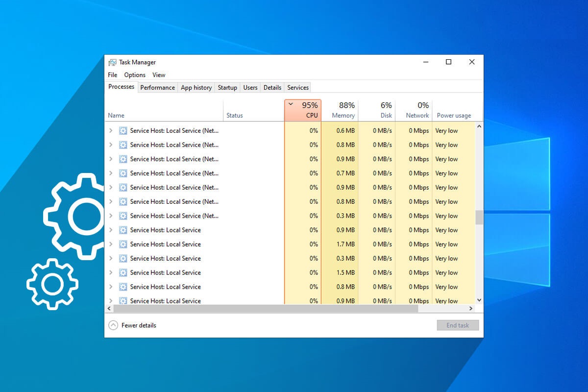Click gear icon of the 1.5 MB Service Host row
Viewport: 588px width, 392px height.
tap(123, 272)
